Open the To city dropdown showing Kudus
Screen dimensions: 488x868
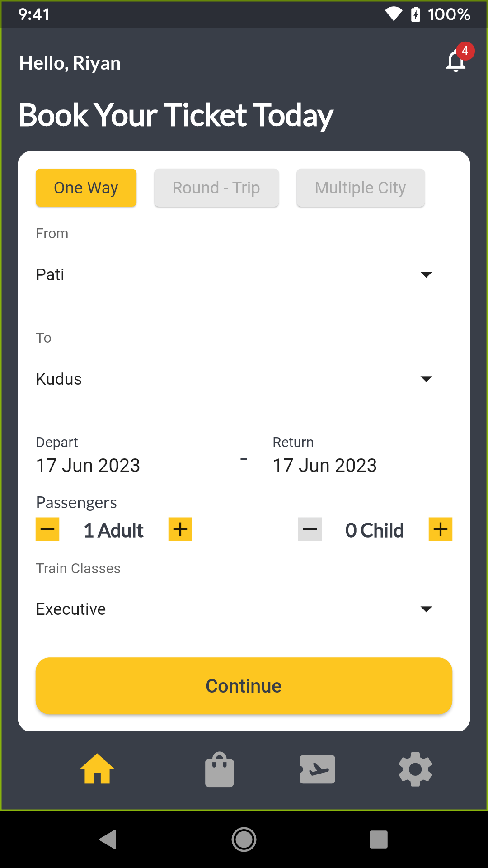pos(427,379)
